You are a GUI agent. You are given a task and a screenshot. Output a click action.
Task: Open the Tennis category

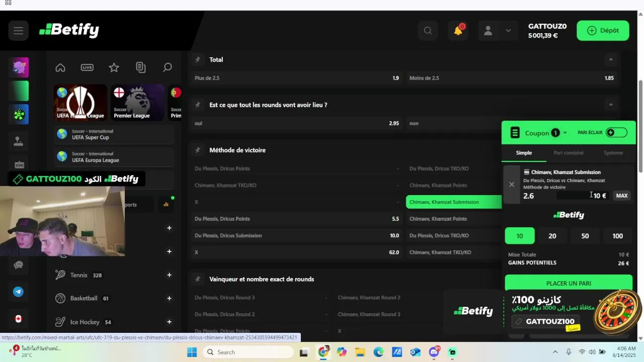point(78,275)
